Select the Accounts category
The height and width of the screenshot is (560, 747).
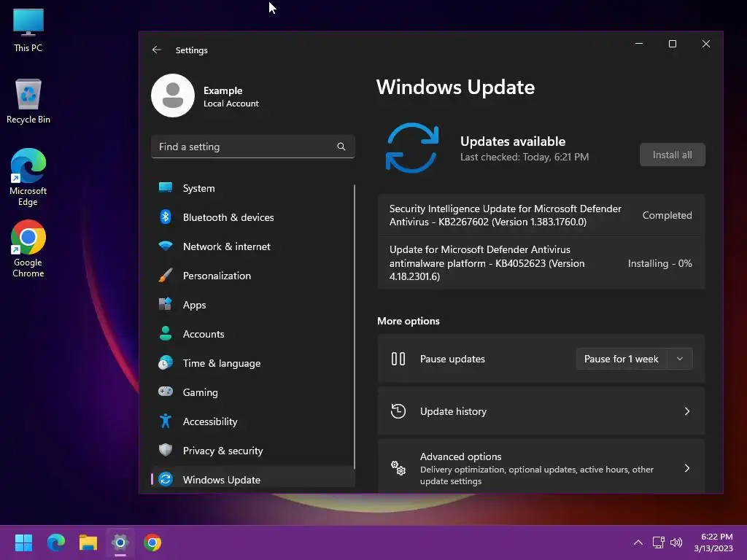252,333
